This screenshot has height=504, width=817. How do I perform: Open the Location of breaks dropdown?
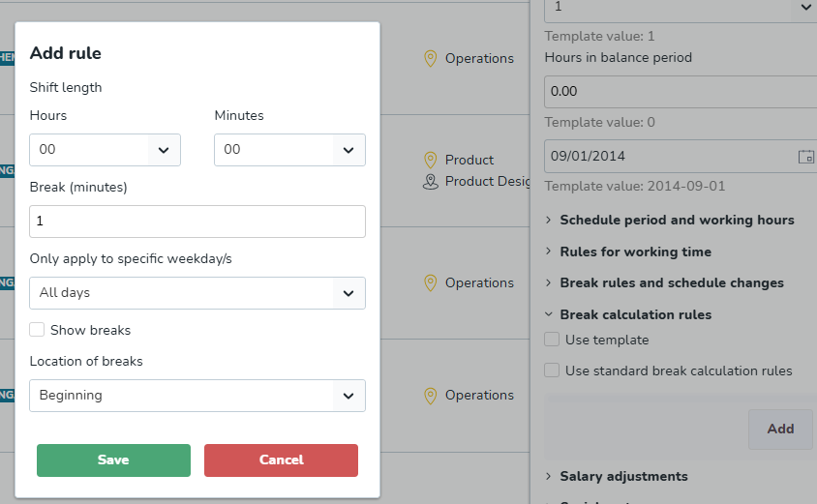click(197, 396)
